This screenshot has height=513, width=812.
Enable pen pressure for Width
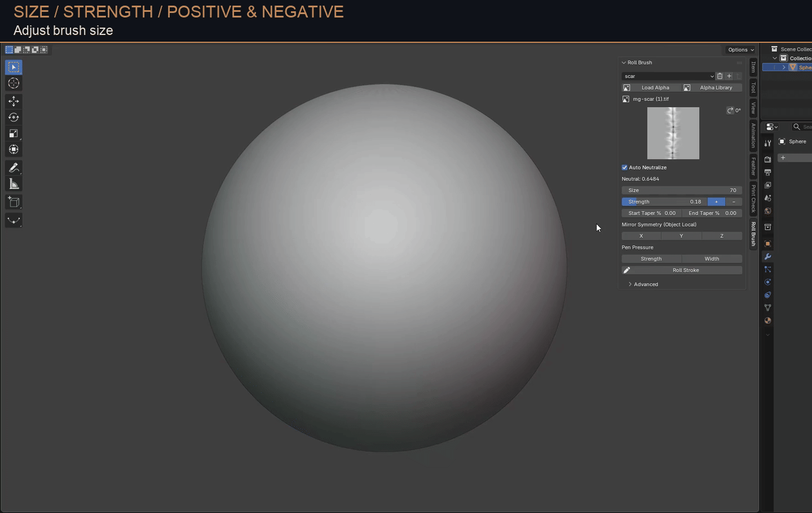tap(712, 259)
